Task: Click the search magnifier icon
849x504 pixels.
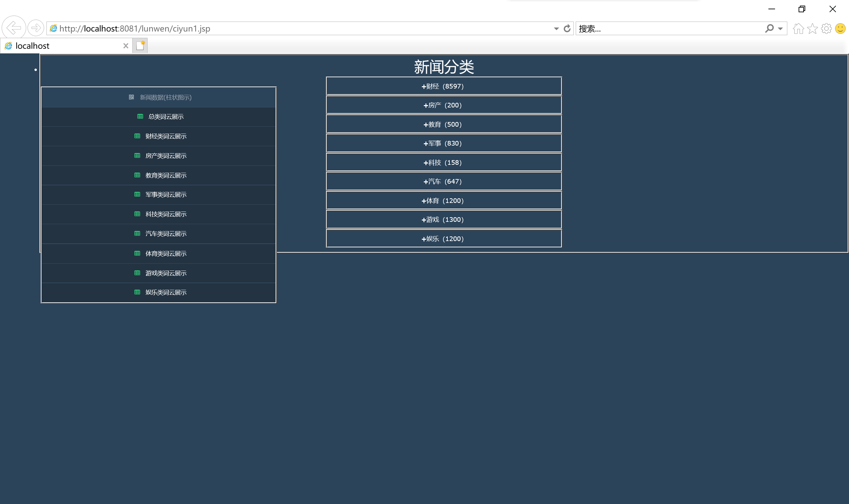Action: click(769, 29)
